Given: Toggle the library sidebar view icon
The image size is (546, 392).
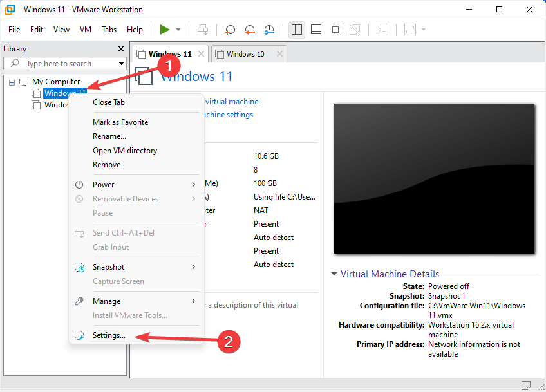Looking at the screenshot, I should pos(297,30).
